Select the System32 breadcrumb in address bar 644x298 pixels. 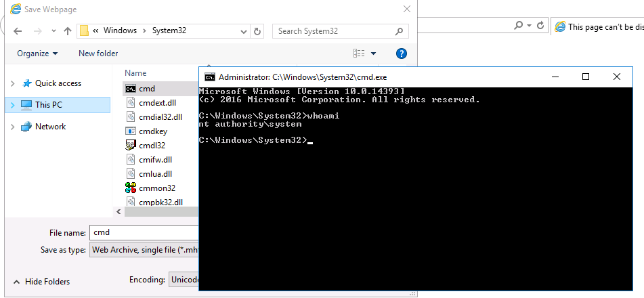169,30
